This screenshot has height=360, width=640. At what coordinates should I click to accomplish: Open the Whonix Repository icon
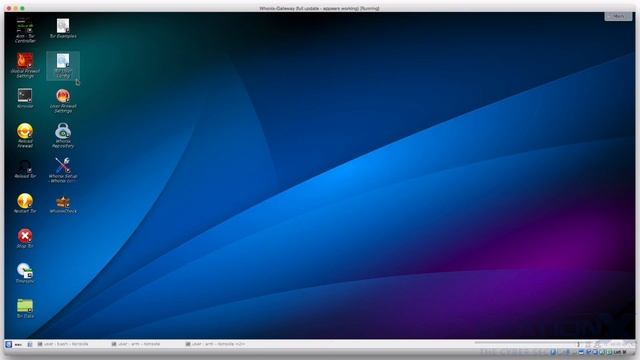pyautogui.click(x=63, y=136)
